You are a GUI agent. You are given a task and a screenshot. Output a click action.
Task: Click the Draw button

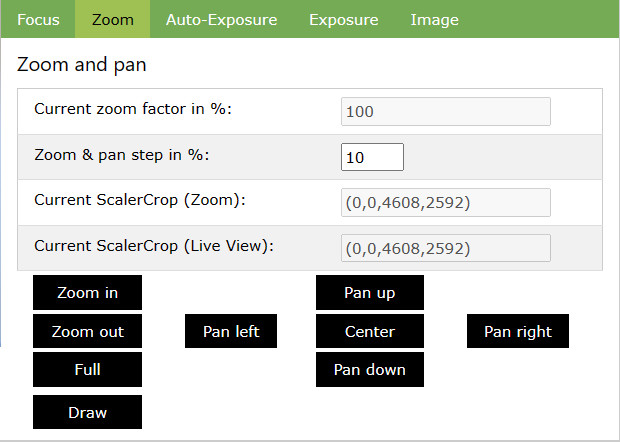click(87, 412)
